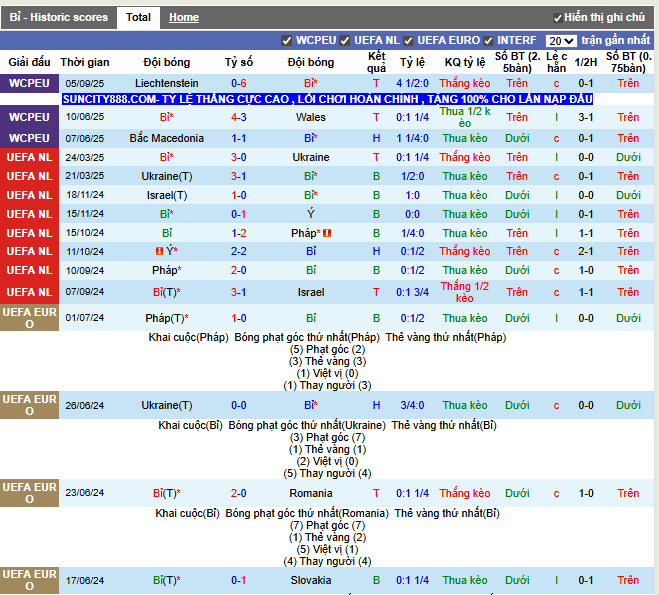This screenshot has height=595, width=659.
Task: Click Ukraine in the 24/03/25 row
Action: [311, 157]
